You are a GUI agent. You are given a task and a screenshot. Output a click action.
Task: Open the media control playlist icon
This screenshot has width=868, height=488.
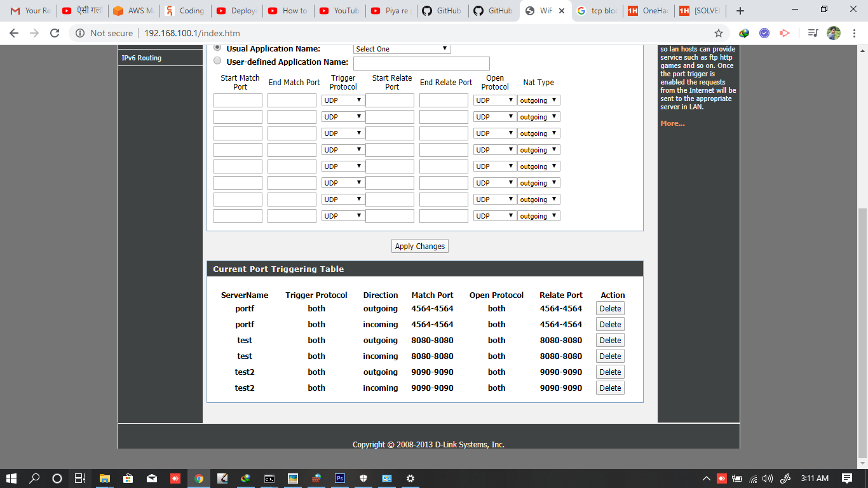tap(812, 33)
